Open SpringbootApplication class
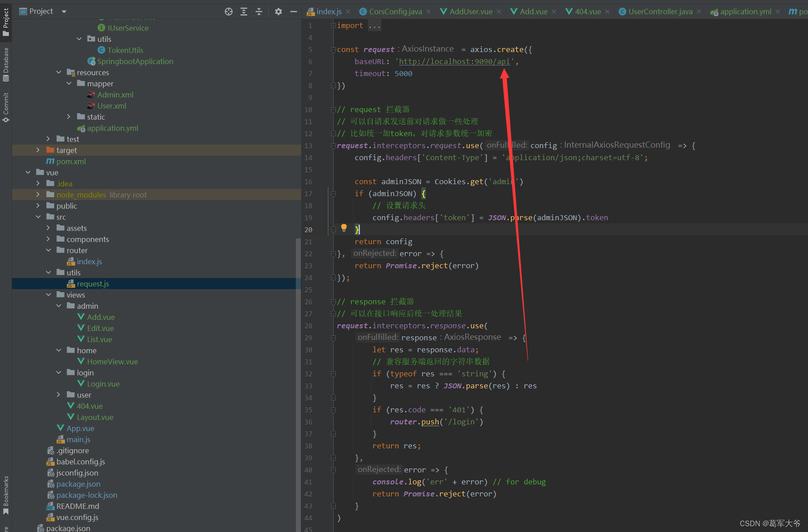 (x=135, y=61)
